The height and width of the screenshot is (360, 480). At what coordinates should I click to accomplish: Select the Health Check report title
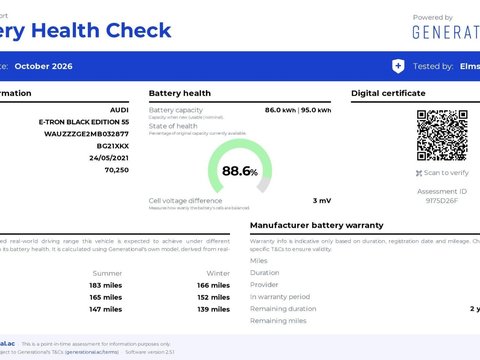[85, 31]
